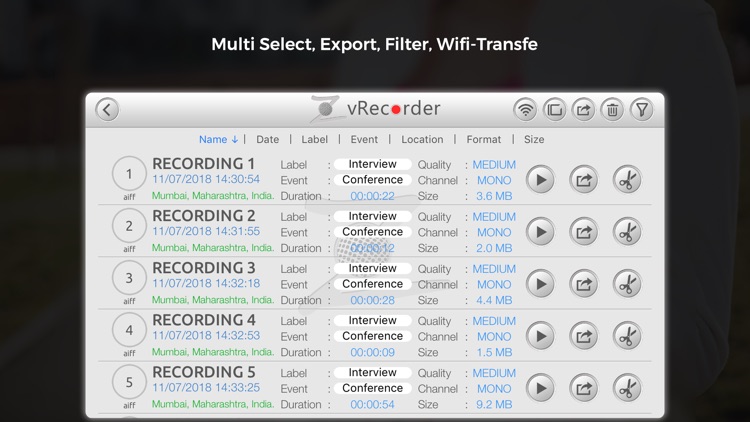This screenshot has height=422, width=750.
Task: Edit the Conference event of Recording 4
Action: 373,336
